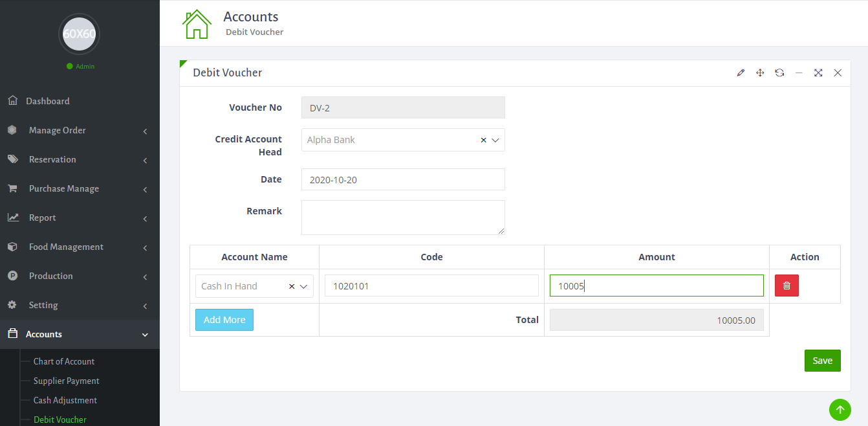Open the Supplier Payment submenu item
Image resolution: width=868 pixels, height=426 pixels.
66,381
